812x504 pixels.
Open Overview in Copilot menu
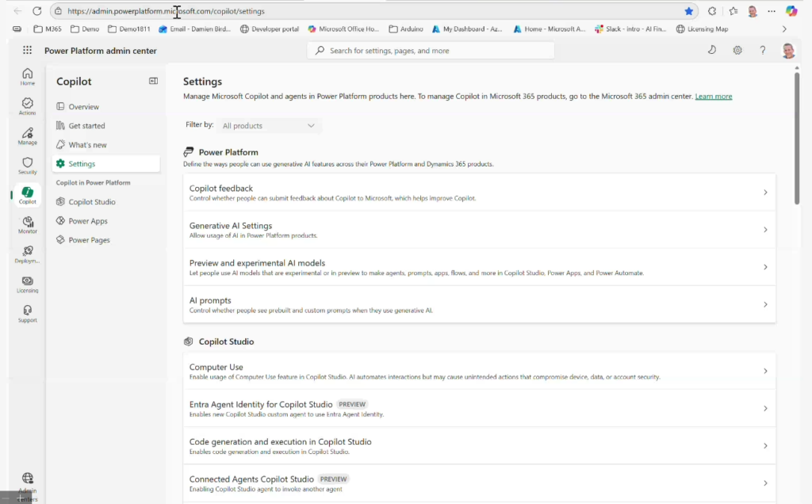pos(105,107)
